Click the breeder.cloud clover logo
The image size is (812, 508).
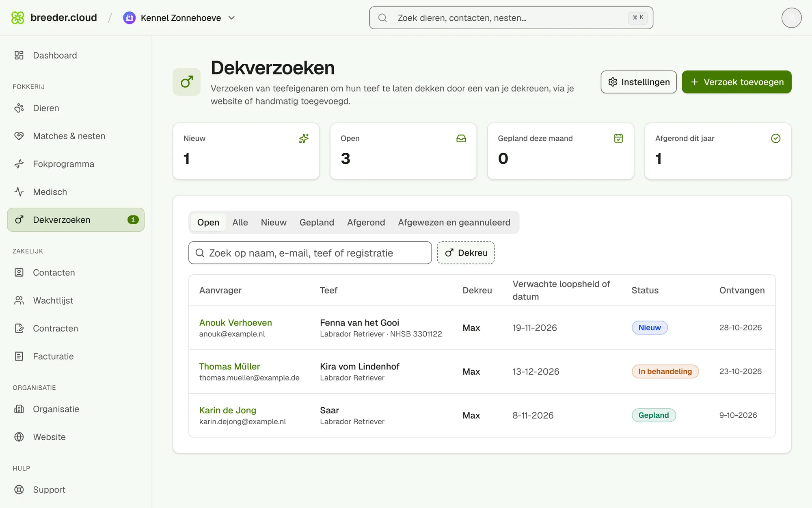(x=18, y=18)
